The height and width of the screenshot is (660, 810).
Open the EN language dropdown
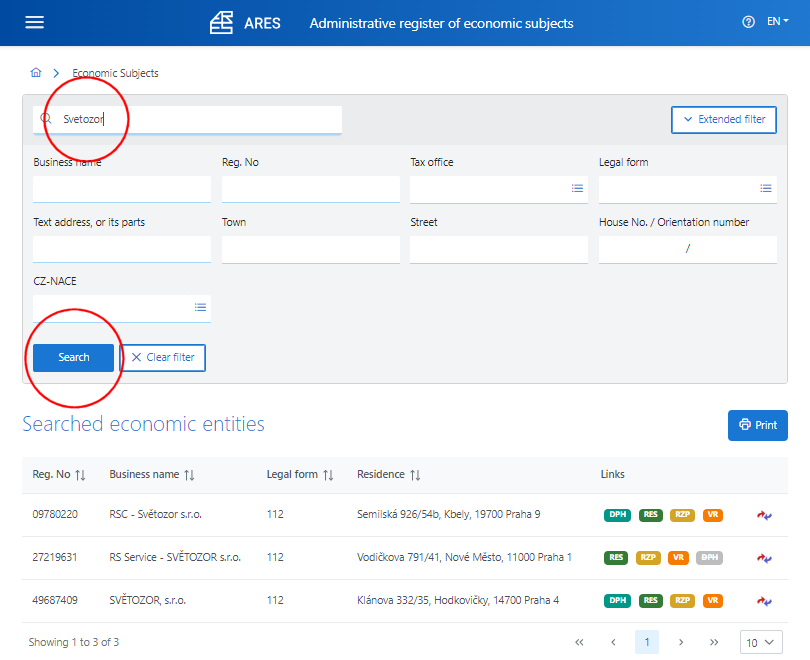[x=777, y=22]
